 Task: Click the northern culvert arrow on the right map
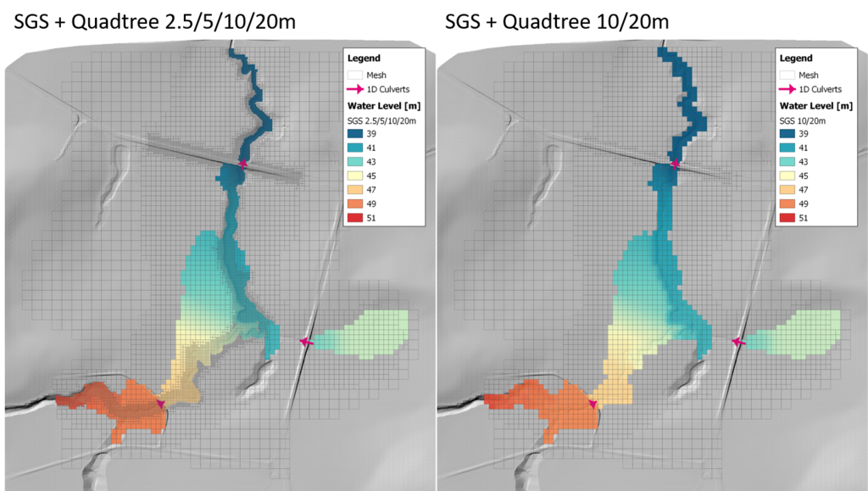[x=675, y=163]
